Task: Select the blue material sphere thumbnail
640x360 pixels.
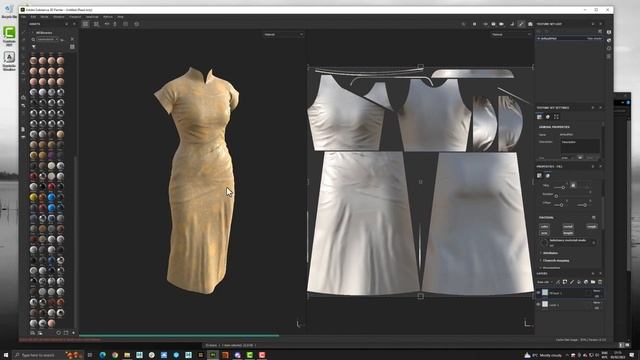Action: point(51,198)
